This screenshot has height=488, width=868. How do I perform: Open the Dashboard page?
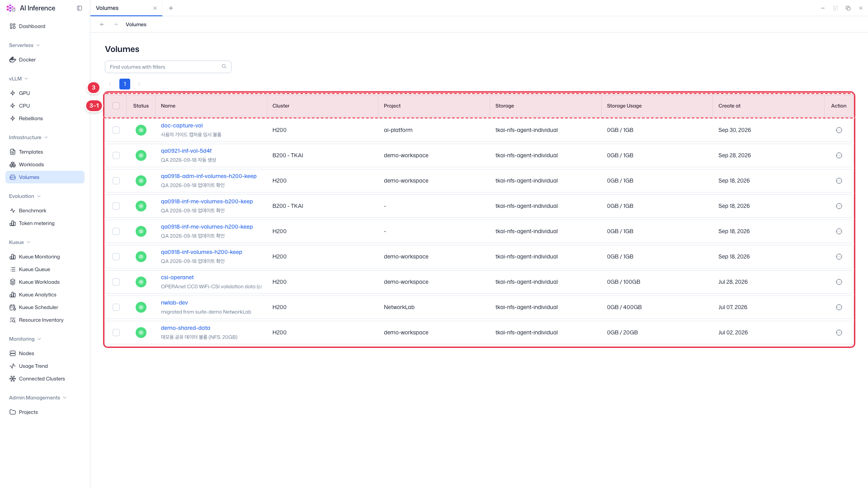coord(32,26)
